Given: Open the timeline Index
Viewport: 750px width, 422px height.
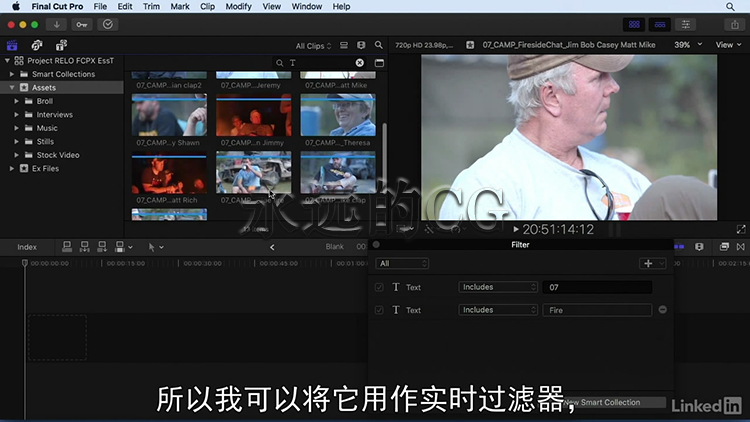Looking at the screenshot, I should [x=27, y=247].
